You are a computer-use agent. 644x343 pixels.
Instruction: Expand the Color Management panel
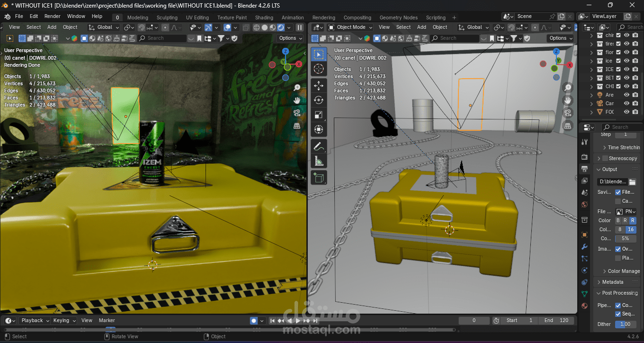click(x=620, y=271)
